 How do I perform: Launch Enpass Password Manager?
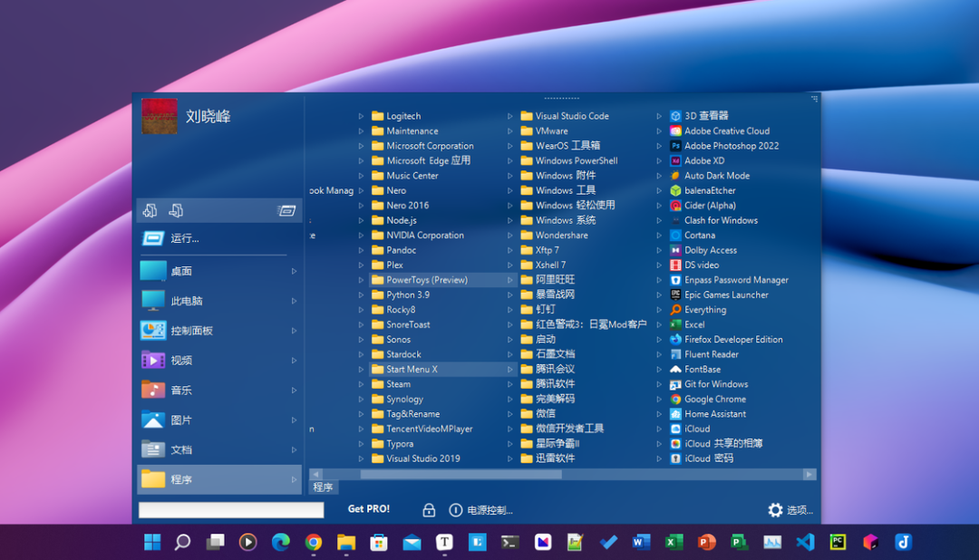[x=729, y=280]
